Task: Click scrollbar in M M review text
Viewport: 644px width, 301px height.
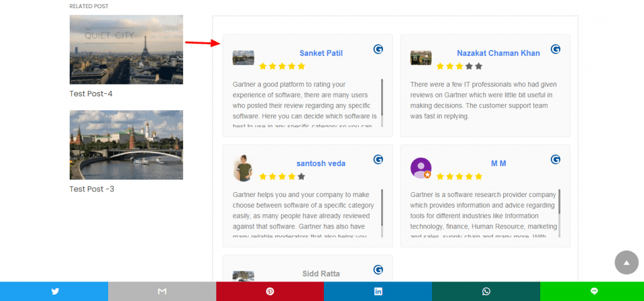Action: pos(559,213)
